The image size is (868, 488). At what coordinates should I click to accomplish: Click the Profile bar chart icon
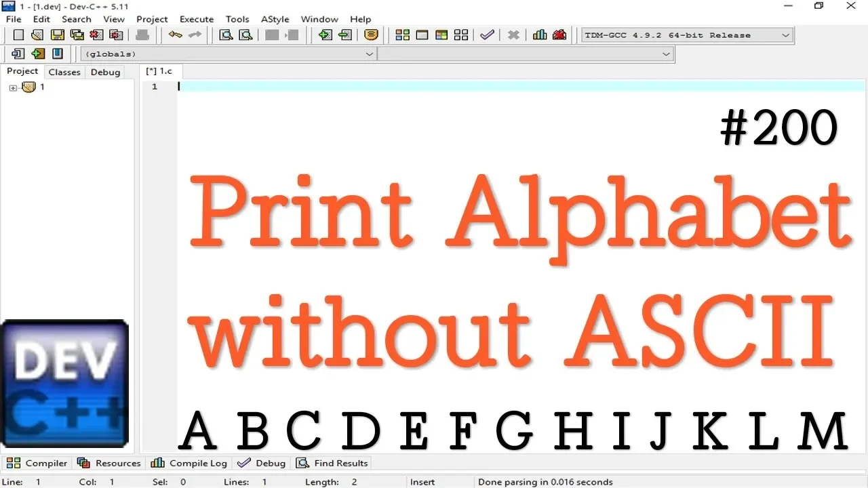pos(540,35)
